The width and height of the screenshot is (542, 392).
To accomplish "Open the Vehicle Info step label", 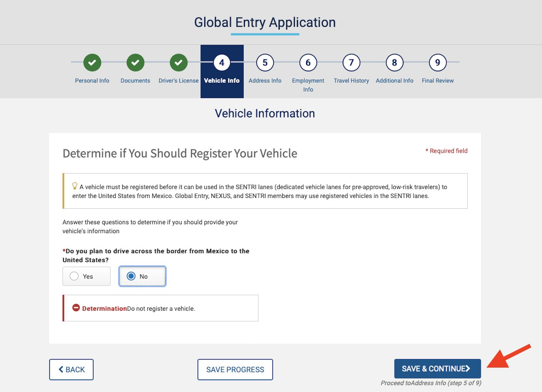I will [222, 80].
